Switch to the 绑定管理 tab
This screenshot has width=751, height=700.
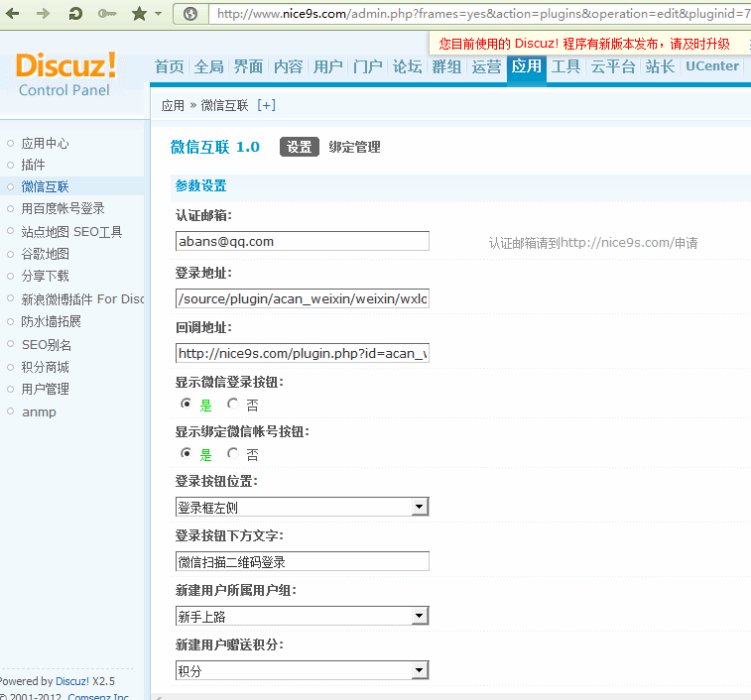pyautogui.click(x=354, y=147)
